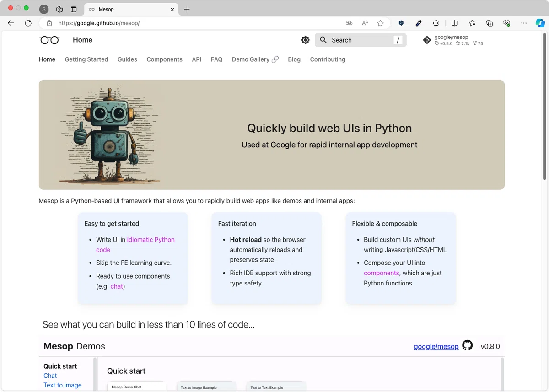This screenshot has width=549, height=392.
Task: Select the FAQ tab
Action: coord(216,59)
